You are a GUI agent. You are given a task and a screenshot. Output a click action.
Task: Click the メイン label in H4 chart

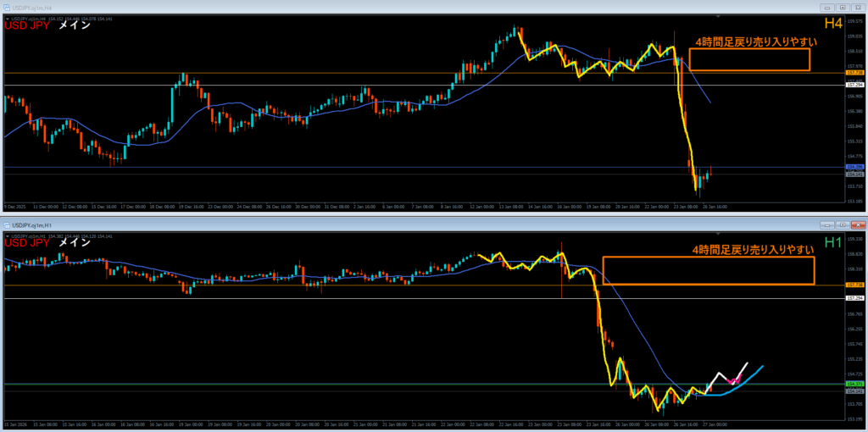pos(75,25)
